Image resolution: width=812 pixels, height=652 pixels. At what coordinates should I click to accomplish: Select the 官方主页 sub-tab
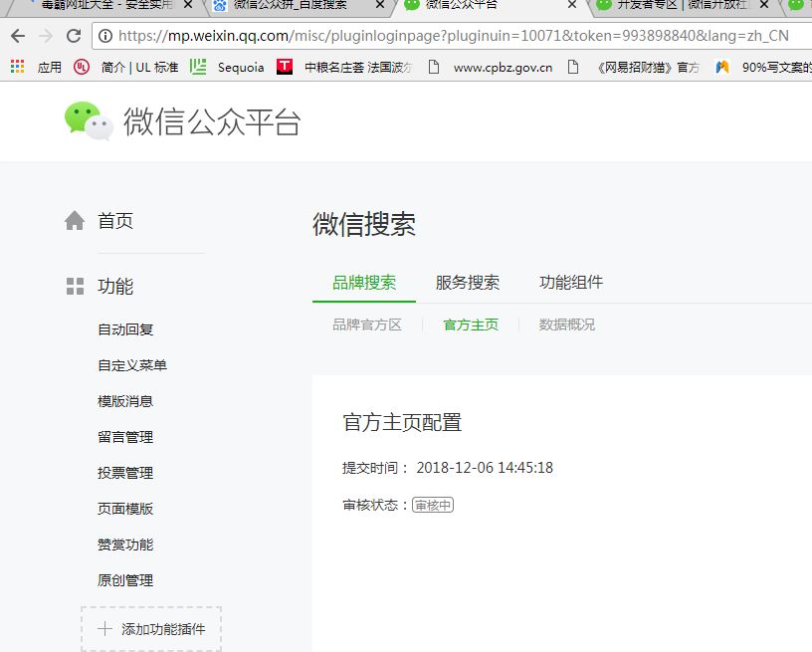click(471, 325)
